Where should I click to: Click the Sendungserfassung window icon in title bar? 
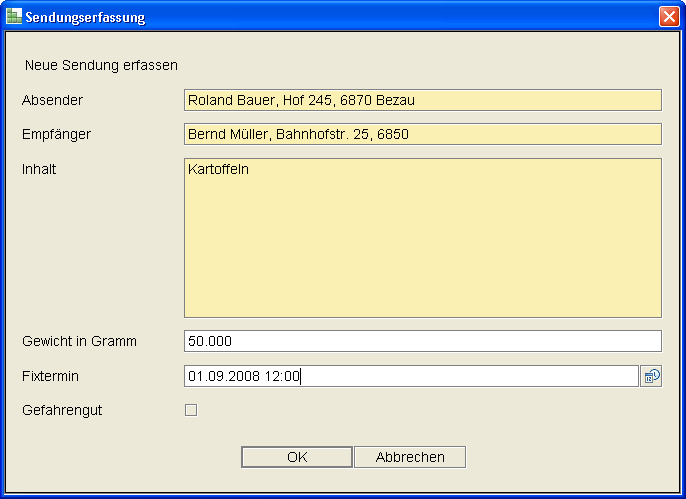[14, 17]
